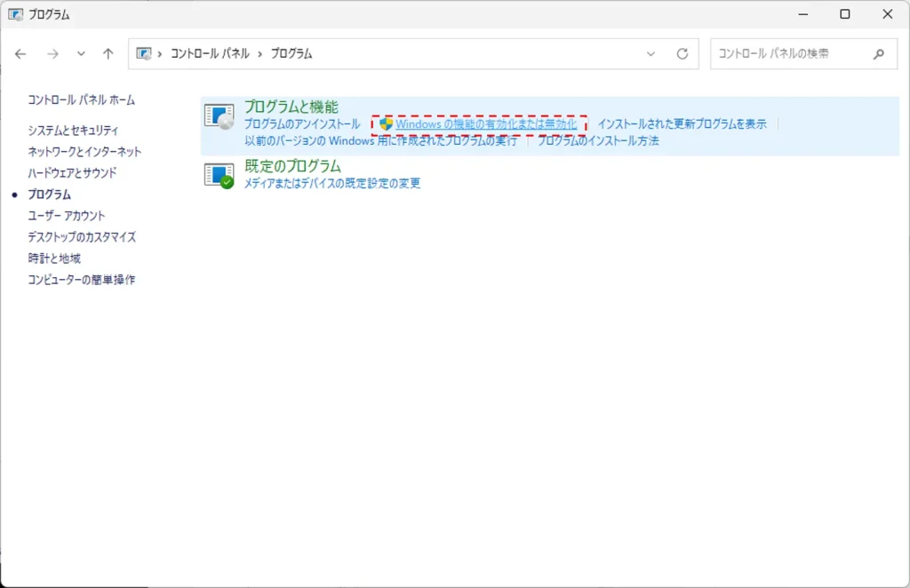The image size is (910, 588).
Task: Expand the コントロール パネル breadcrumb arrow
Action: click(x=260, y=53)
